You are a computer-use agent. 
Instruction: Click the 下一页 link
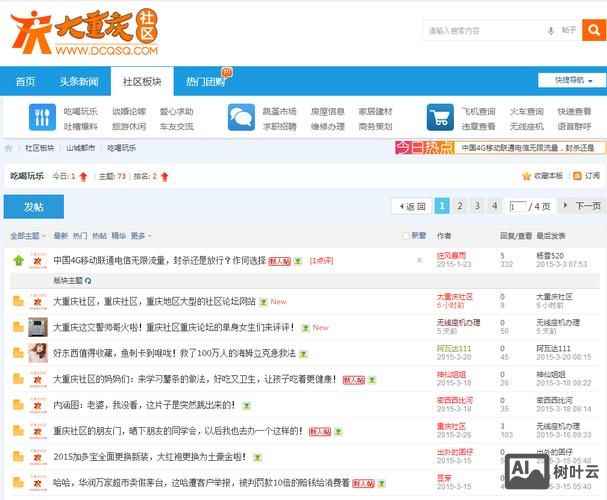[x=588, y=206]
